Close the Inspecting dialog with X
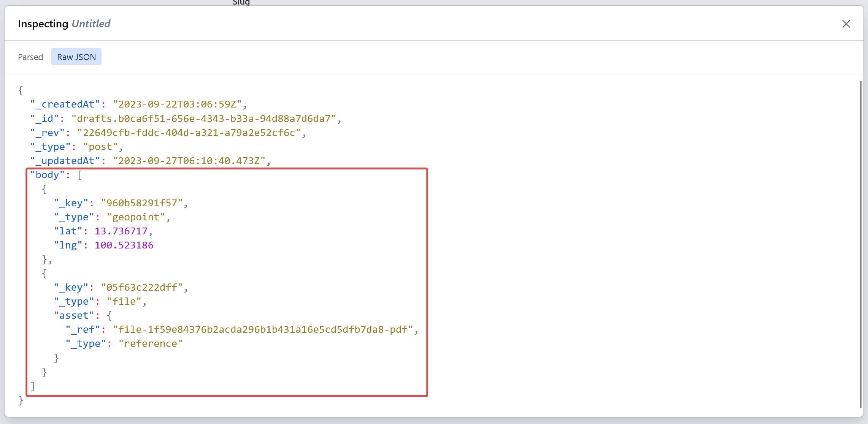 pos(846,24)
